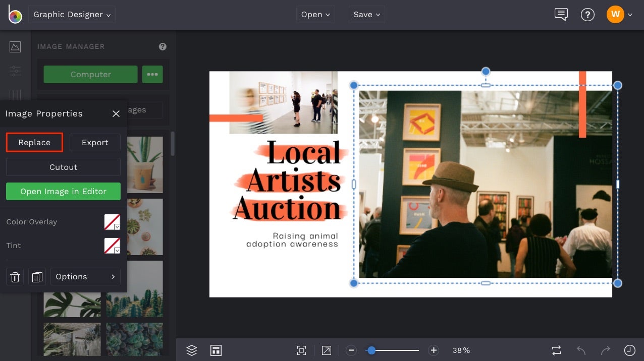Click Open Image in Editor

(x=63, y=191)
